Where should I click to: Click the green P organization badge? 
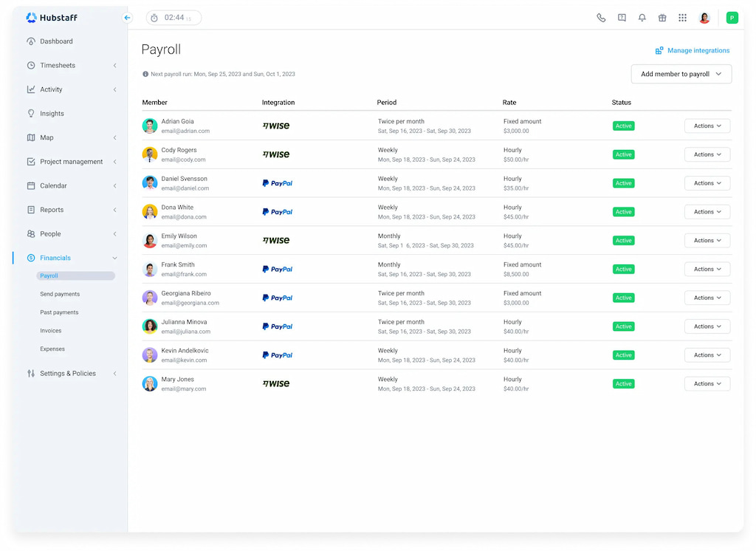coord(732,17)
